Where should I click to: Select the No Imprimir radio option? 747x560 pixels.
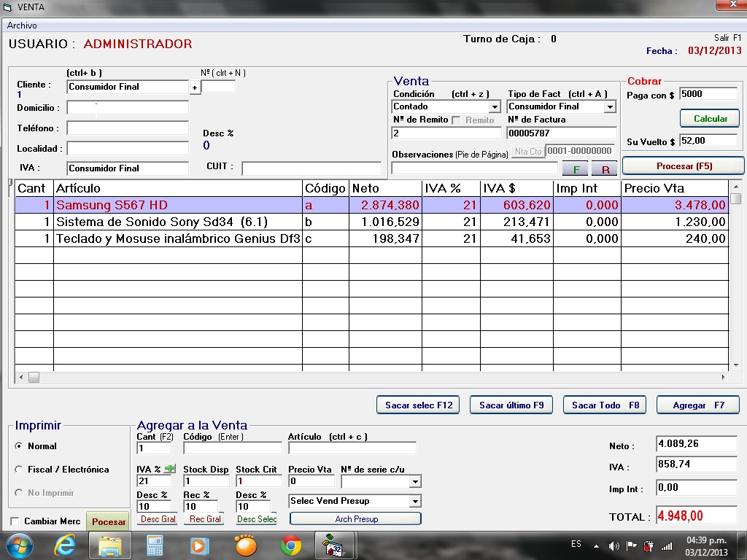point(18,493)
